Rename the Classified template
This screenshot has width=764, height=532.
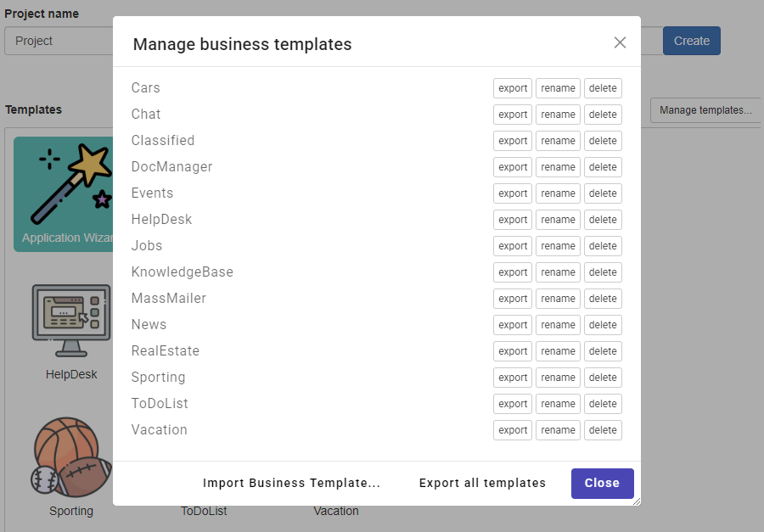[x=558, y=141]
